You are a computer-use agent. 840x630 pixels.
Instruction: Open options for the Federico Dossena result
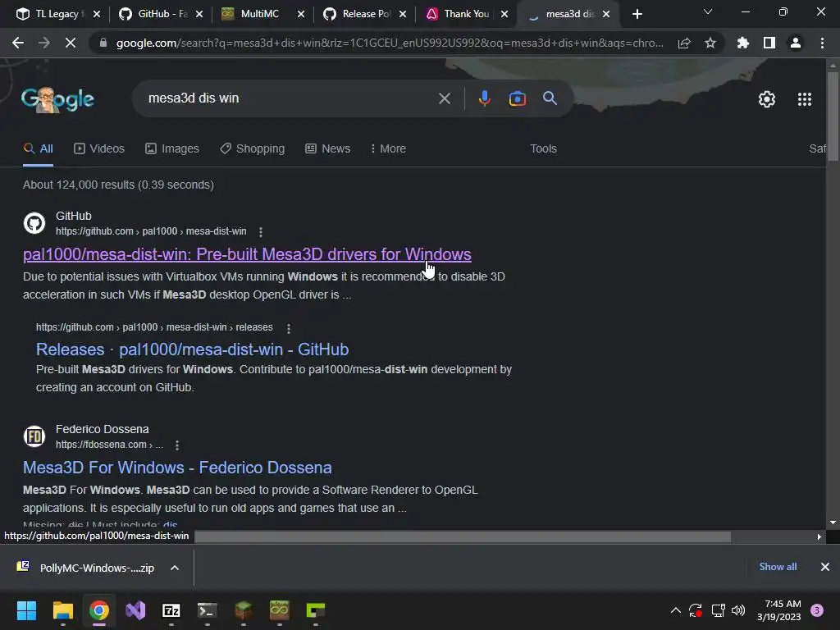[177, 445]
